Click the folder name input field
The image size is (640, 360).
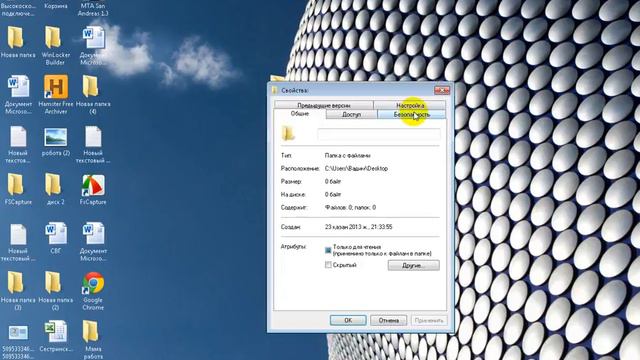(x=379, y=134)
